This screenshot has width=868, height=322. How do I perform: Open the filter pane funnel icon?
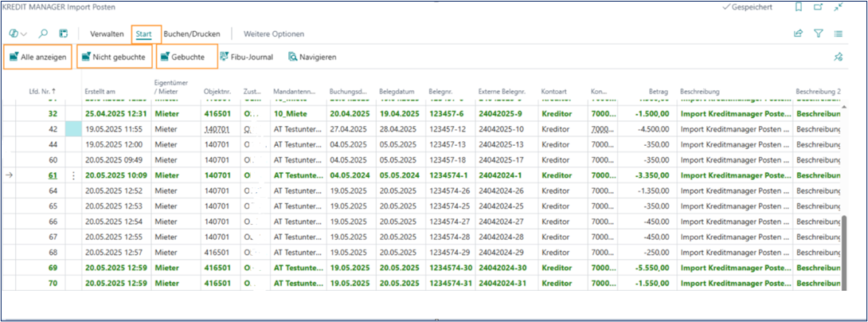coord(818,34)
